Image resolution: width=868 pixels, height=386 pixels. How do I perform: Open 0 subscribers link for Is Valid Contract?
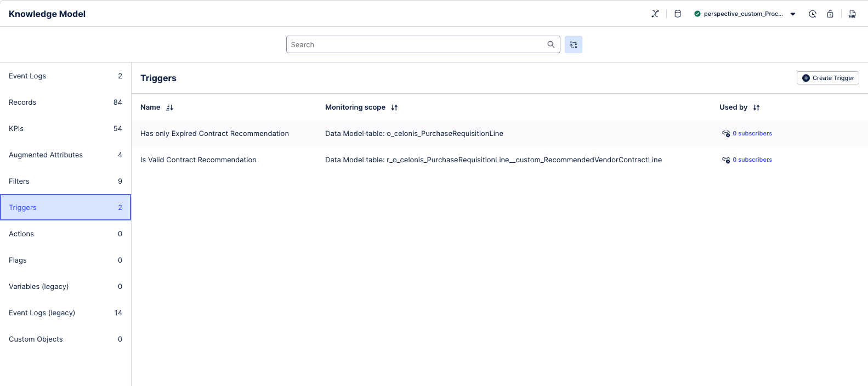point(752,160)
